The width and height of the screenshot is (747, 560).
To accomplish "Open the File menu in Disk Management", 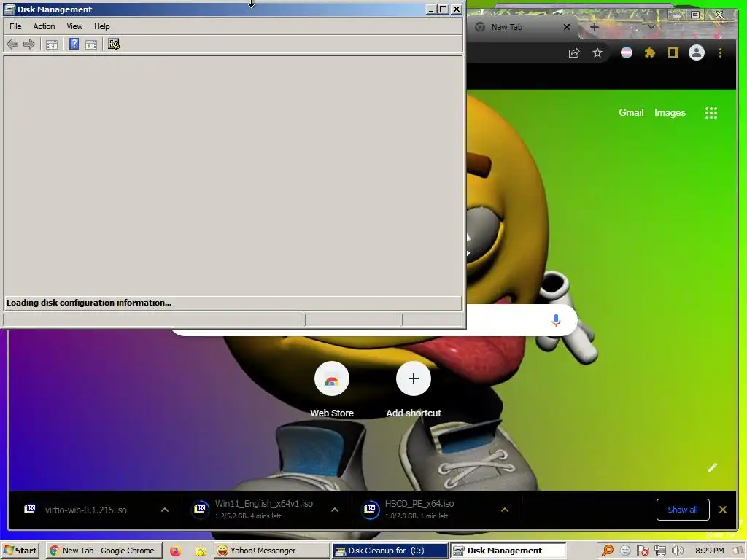I will tap(16, 26).
